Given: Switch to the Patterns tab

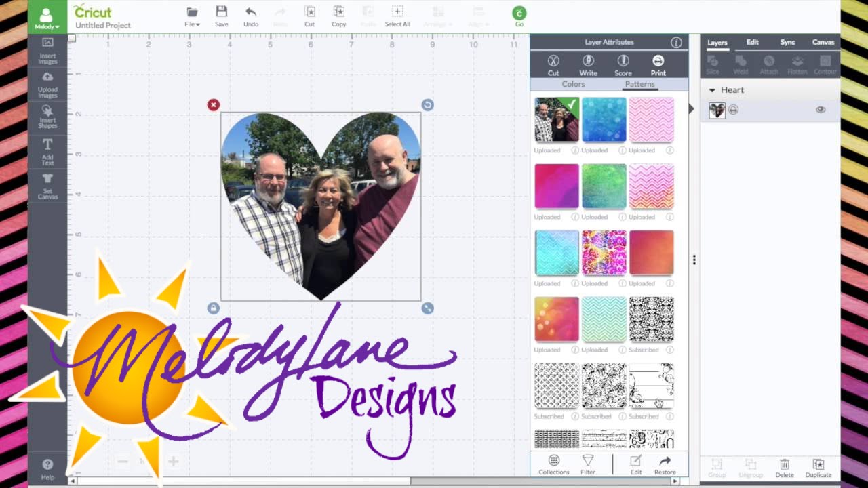Looking at the screenshot, I should coord(639,84).
